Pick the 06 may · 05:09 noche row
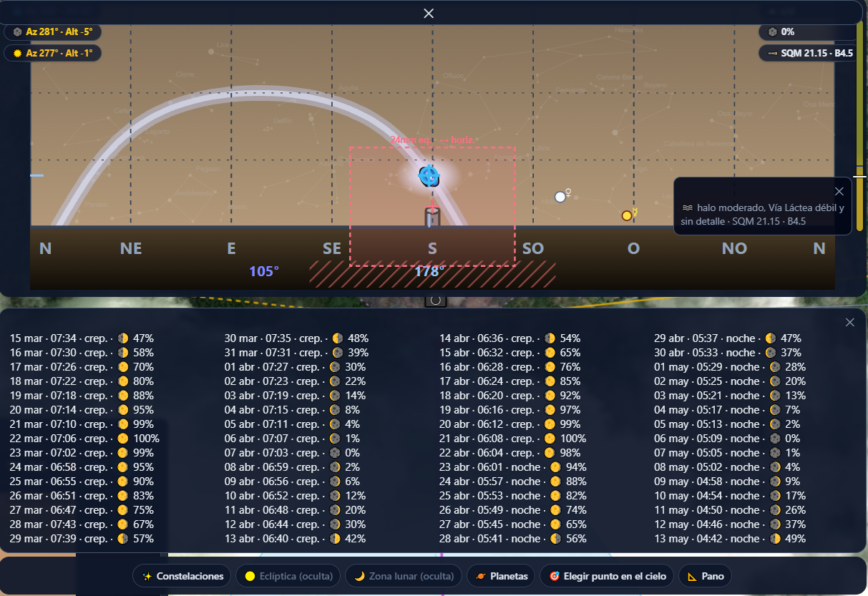Image resolution: width=868 pixels, height=596 pixels. click(x=727, y=439)
